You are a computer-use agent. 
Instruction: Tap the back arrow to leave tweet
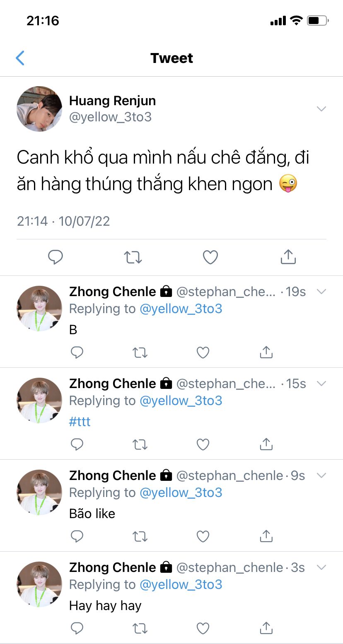click(x=20, y=58)
